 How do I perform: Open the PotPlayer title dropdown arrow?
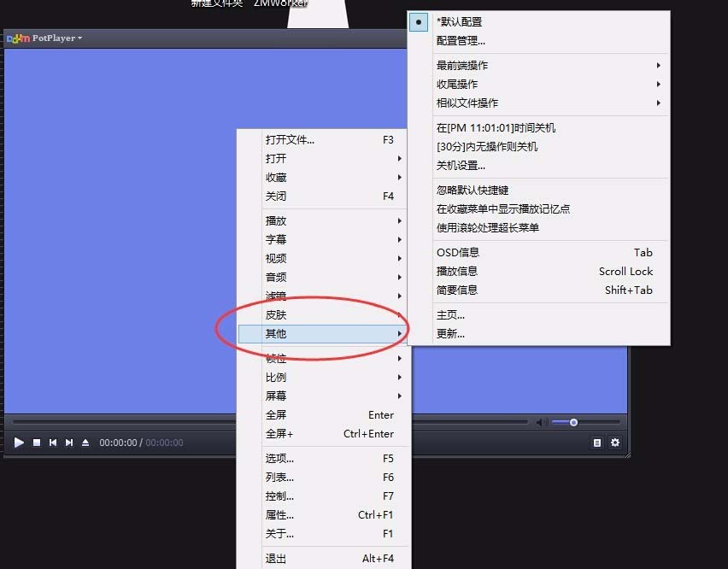coord(79,38)
